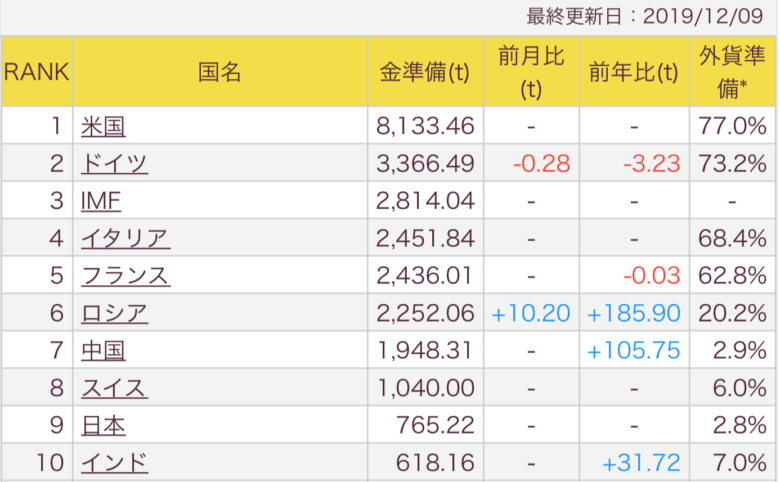The width and height of the screenshot is (780, 482).
Task: Open the スイス country link
Action: 114,388
